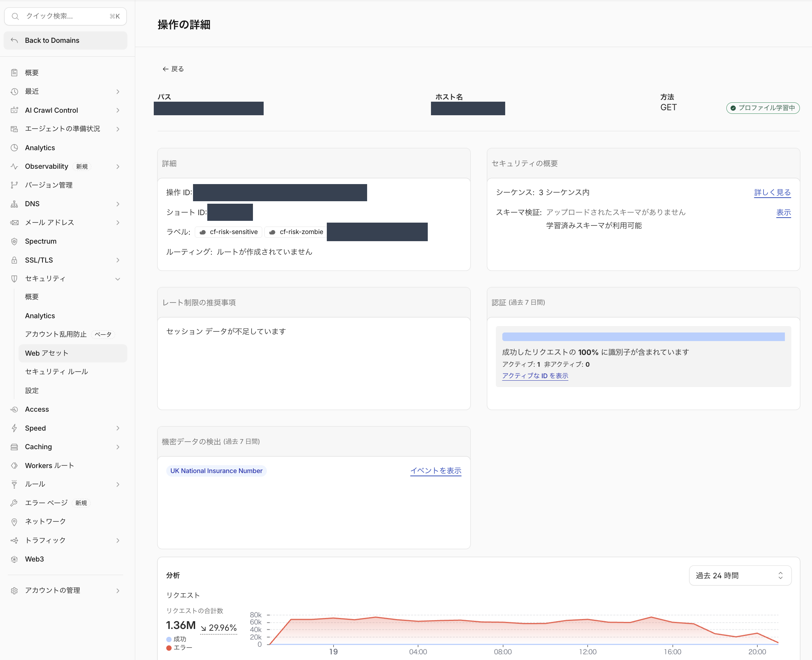
Task: Collapse the セキュリティ sidebar section
Action: click(118, 279)
